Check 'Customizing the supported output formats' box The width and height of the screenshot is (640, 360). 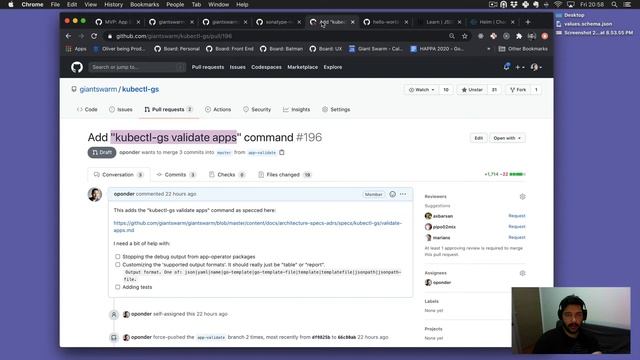click(x=118, y=264)
